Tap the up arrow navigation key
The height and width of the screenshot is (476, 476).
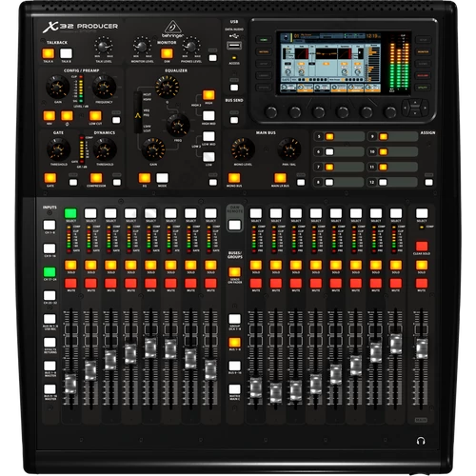click(415, 102)
